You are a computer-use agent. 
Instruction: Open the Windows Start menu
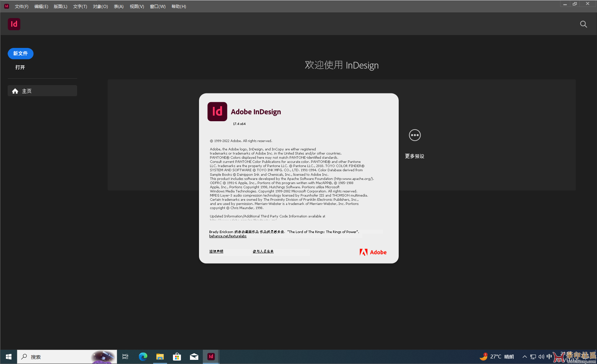(x=9, y=357)
